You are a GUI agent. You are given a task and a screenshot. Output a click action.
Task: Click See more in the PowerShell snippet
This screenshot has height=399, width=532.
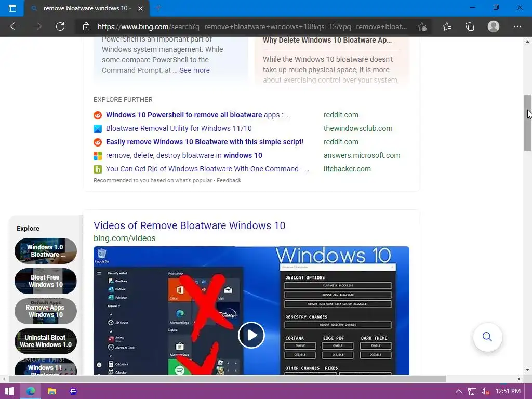pyautogui.click(x=194, y=70)
